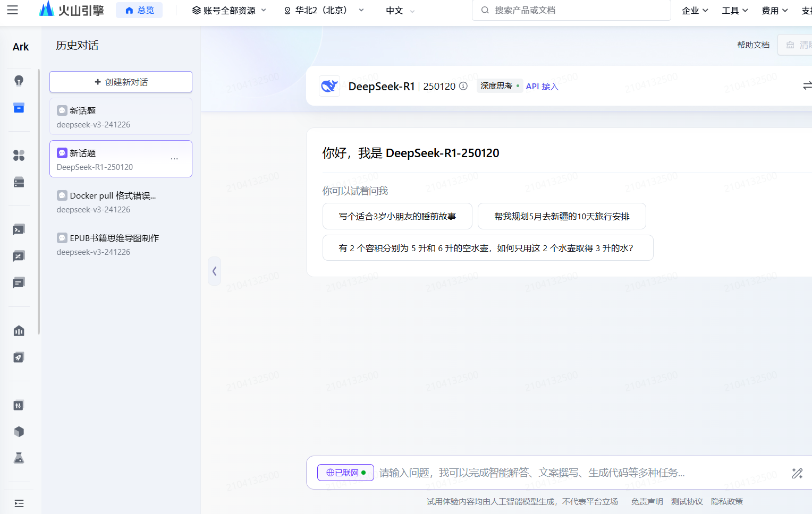
Task: Open the 帮助文档 link
Action: 753,45
